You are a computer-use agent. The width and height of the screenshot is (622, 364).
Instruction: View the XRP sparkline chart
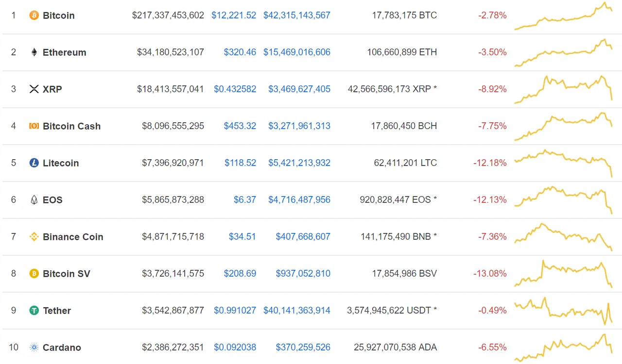click(x=564, y=90)
